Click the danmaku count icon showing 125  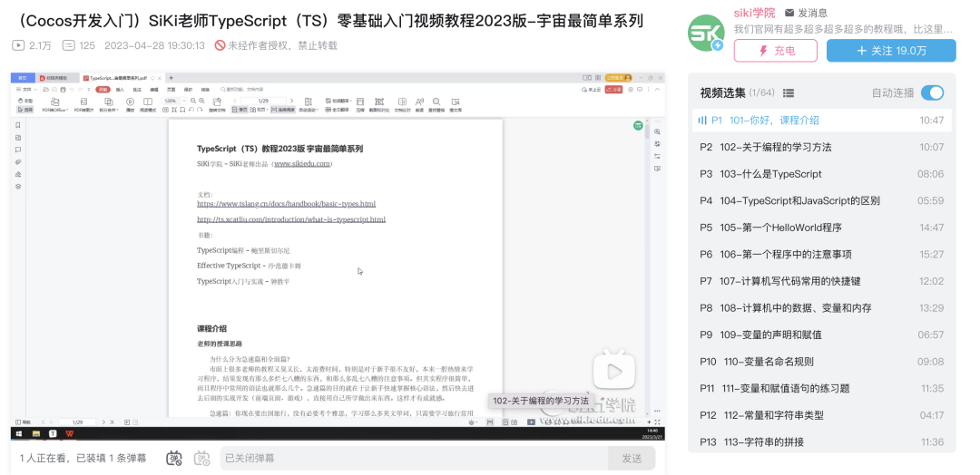pos(68,45)
